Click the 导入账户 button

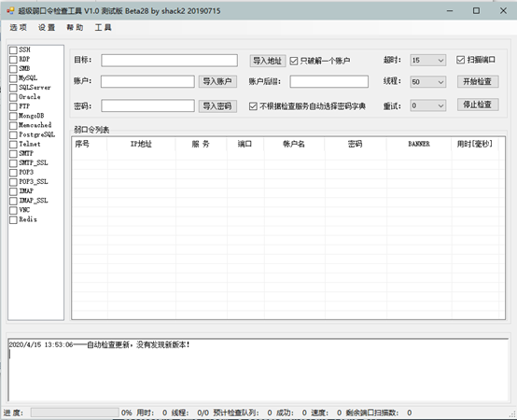pos(217,81)
